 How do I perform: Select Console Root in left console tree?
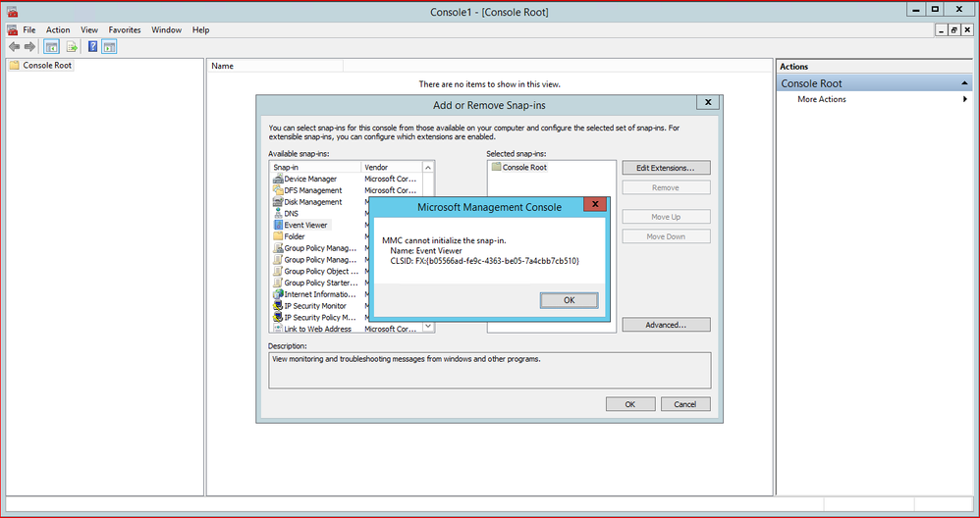click(47, 65)
